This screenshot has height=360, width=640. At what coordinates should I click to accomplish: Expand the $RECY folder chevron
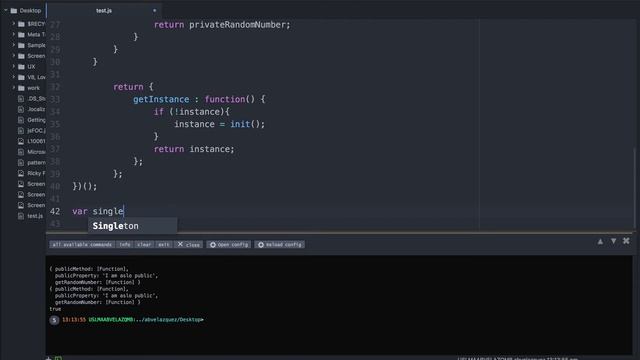(13, 24)
